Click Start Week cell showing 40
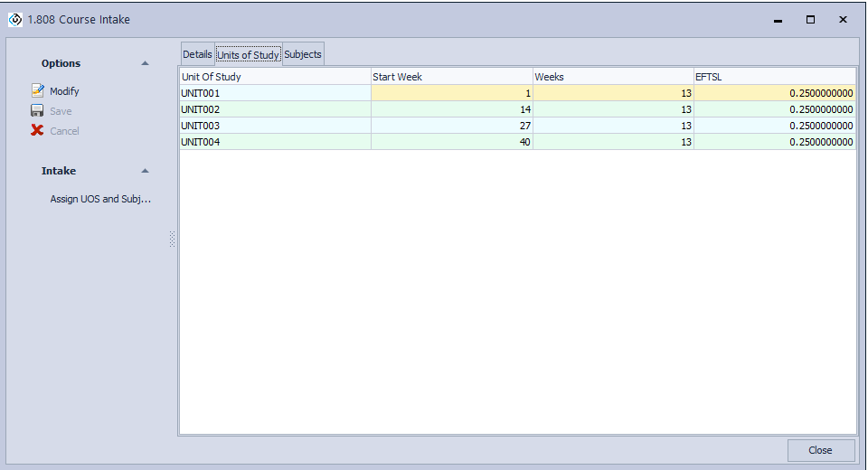 click(x=451, y=142)
